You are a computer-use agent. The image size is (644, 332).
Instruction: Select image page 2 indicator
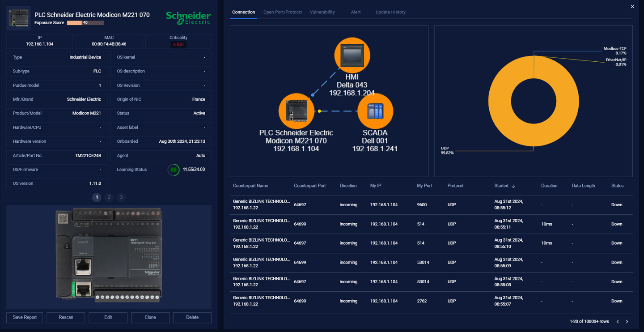pos(109,197)
